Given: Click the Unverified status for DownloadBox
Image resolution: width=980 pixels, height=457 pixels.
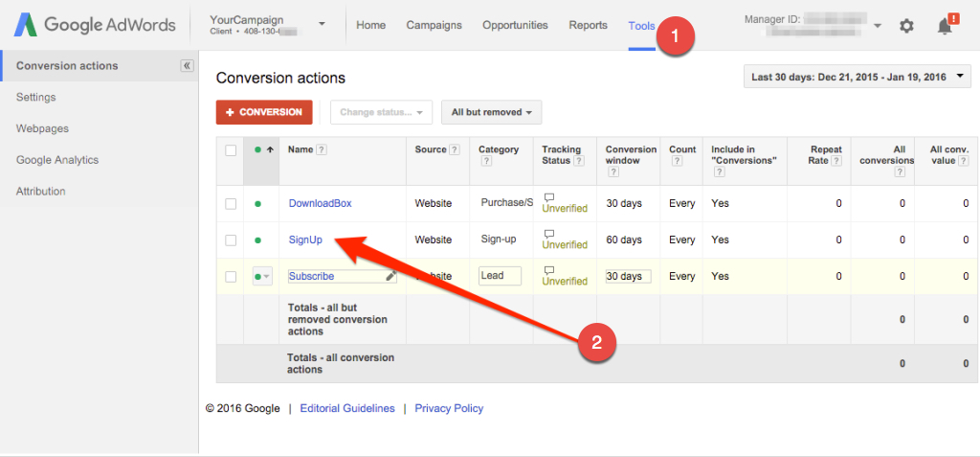Looking at the screenshot, I should point(565,209).
